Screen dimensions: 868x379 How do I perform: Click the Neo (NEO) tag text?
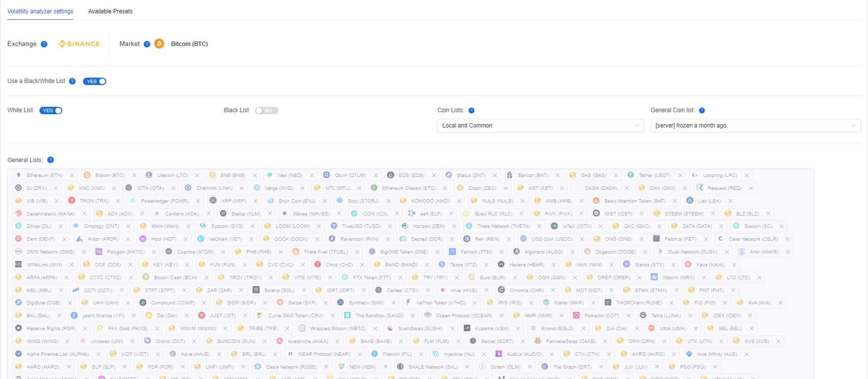coord(290,175)
